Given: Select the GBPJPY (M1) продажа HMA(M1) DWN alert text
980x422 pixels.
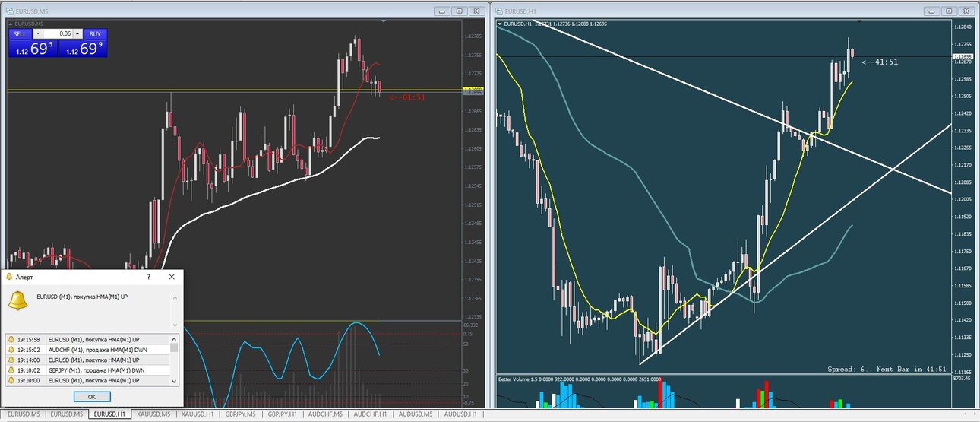Looking at the screenshot, I should click(98, 370).
